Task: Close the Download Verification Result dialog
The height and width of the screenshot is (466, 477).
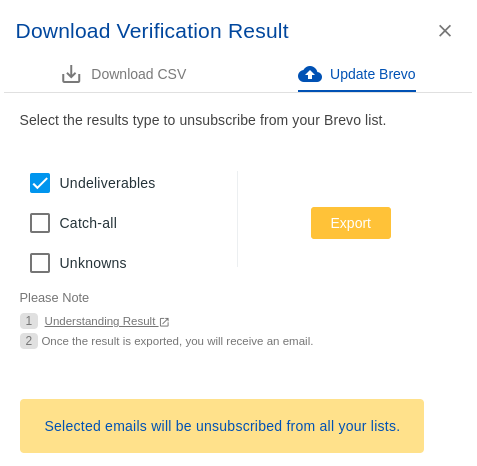Action: (x=444, y=31)
